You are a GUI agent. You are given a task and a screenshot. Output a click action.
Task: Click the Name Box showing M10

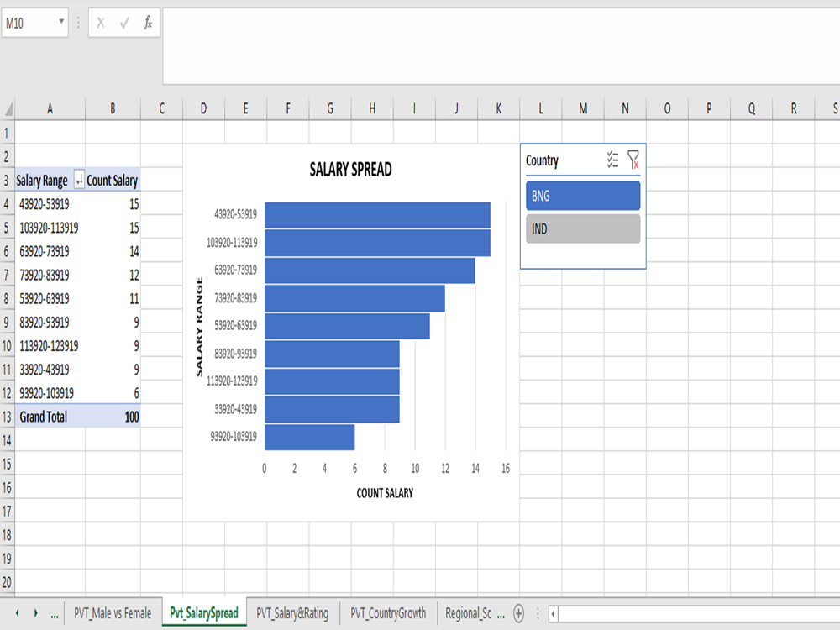pos(30,23)
